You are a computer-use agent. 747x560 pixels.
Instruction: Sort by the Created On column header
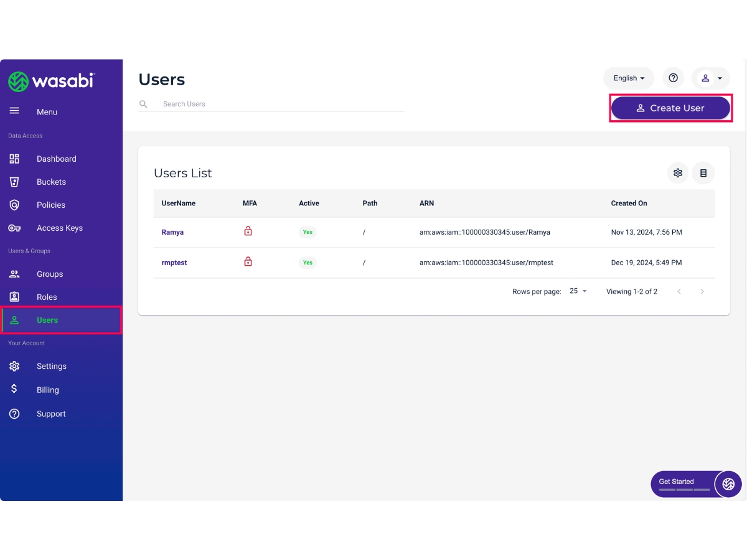(x=629, y=203)
